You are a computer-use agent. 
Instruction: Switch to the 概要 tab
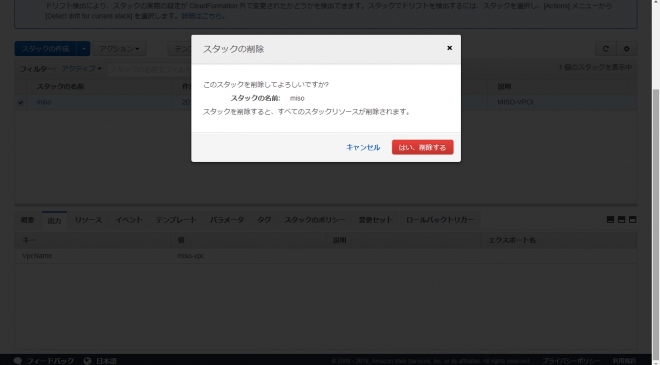click(27, 220)
